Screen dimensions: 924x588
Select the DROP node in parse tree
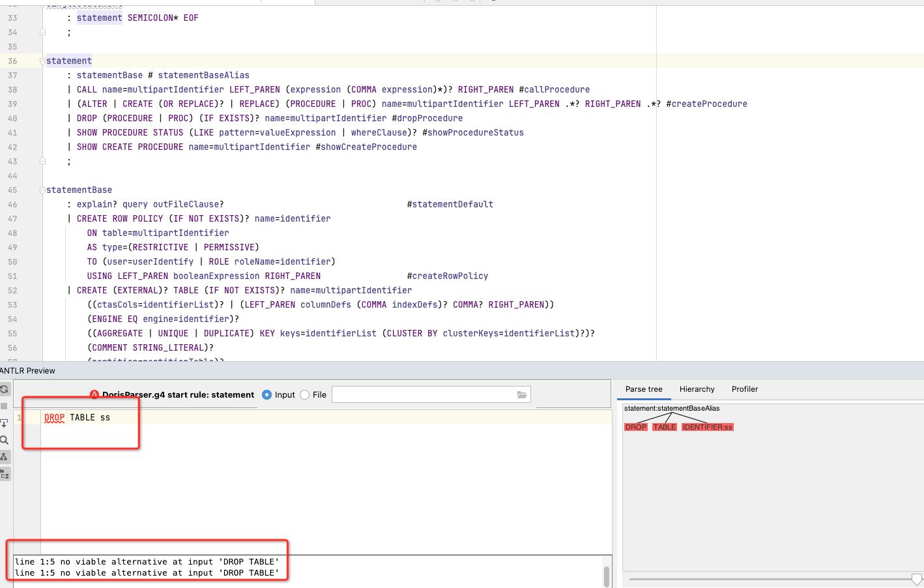click(x=636, y=427)
